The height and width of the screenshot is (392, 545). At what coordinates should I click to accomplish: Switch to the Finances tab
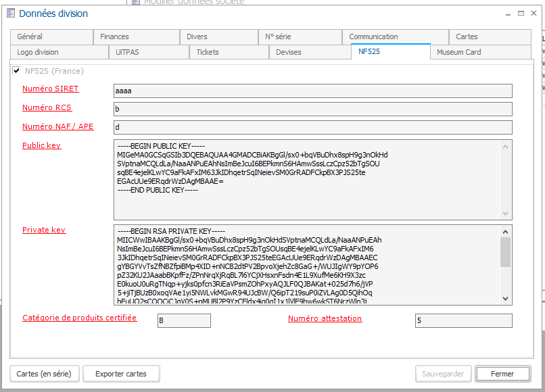pos(114,36)
